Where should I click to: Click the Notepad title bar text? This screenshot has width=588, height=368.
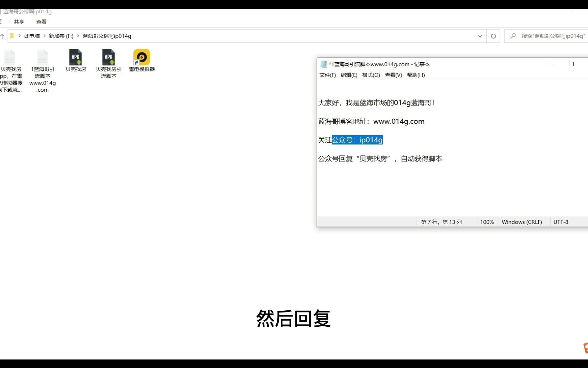[x=379, y=64]
